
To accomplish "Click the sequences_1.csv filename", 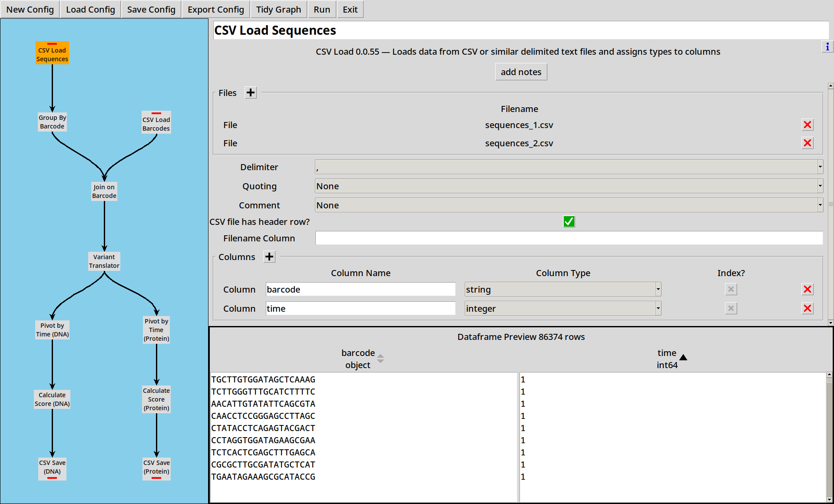I will tap(519, 125).
